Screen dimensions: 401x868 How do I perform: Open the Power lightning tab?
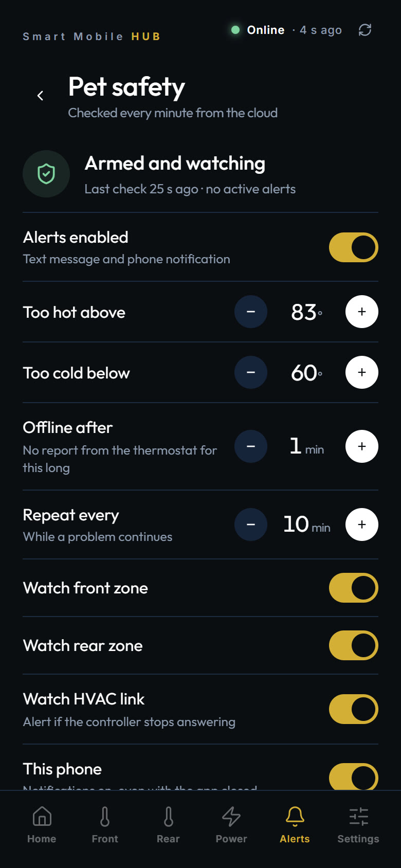coord(231,824)
